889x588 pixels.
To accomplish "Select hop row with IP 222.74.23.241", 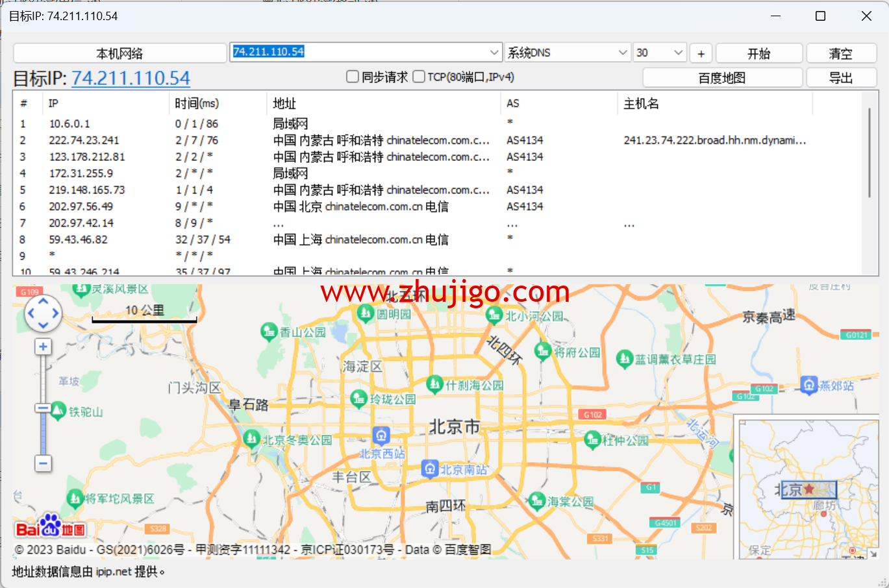I will coord(437,140).
